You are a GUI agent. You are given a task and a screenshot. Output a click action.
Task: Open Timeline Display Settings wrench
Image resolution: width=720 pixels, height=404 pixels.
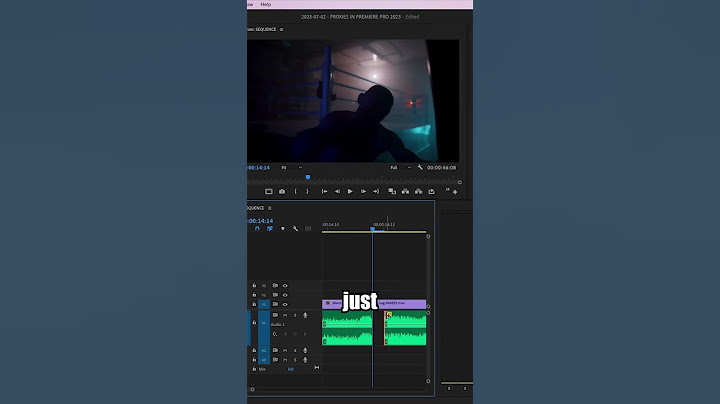point(295,229)
